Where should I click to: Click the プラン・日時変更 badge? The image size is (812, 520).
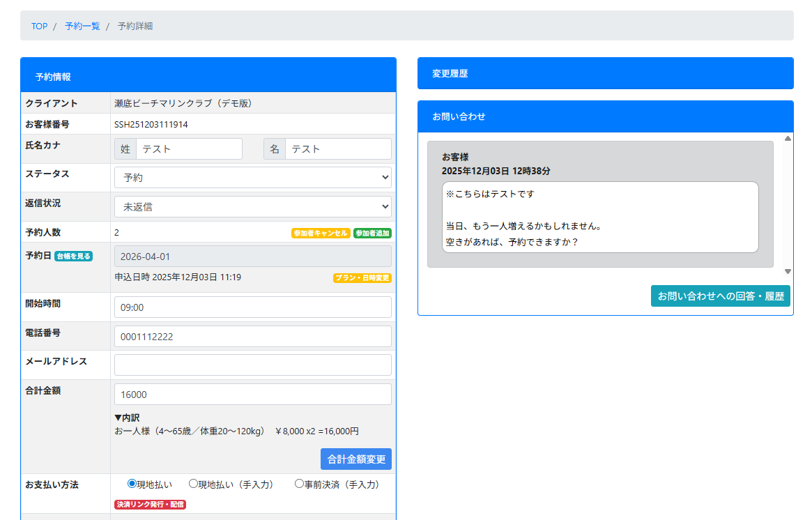(362, 278)
